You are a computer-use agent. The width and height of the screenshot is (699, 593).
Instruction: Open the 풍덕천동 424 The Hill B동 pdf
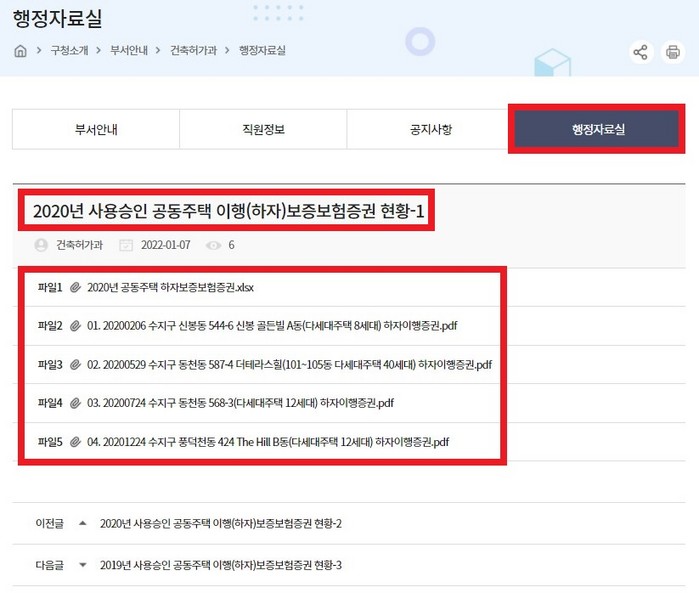tap(268, 441)
